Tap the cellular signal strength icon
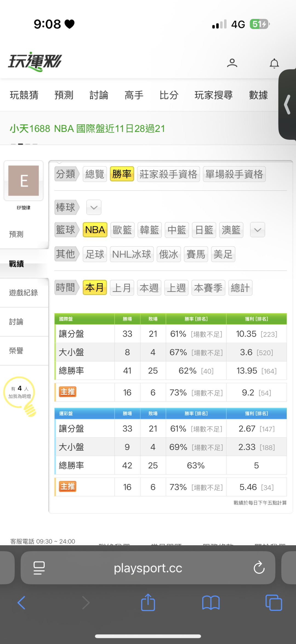This screenshot has height=644, width=296. [220, 24]
